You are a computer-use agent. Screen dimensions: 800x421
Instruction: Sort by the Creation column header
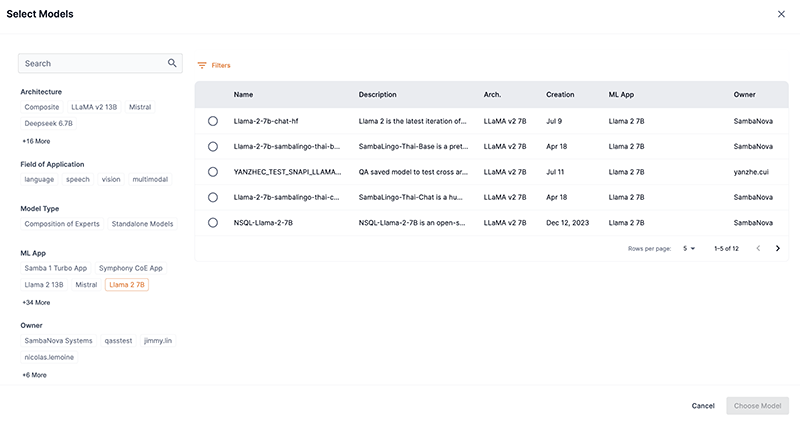pyautogui.click(x=560, y=95)
